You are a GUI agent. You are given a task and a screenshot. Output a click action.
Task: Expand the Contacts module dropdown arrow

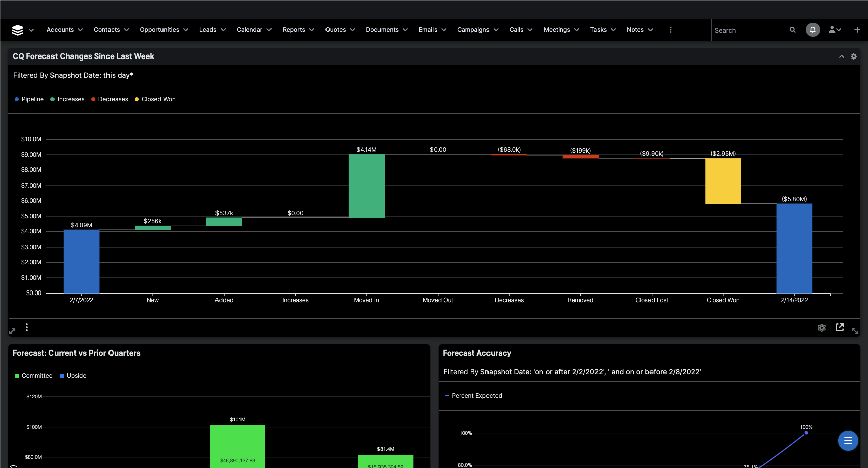point(126,30)
